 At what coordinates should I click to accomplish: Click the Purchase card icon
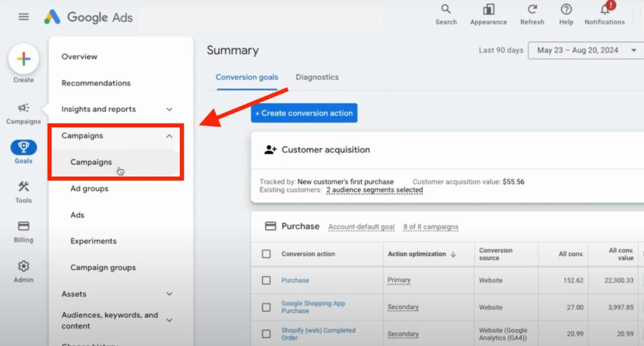click(x=270, y=226)
